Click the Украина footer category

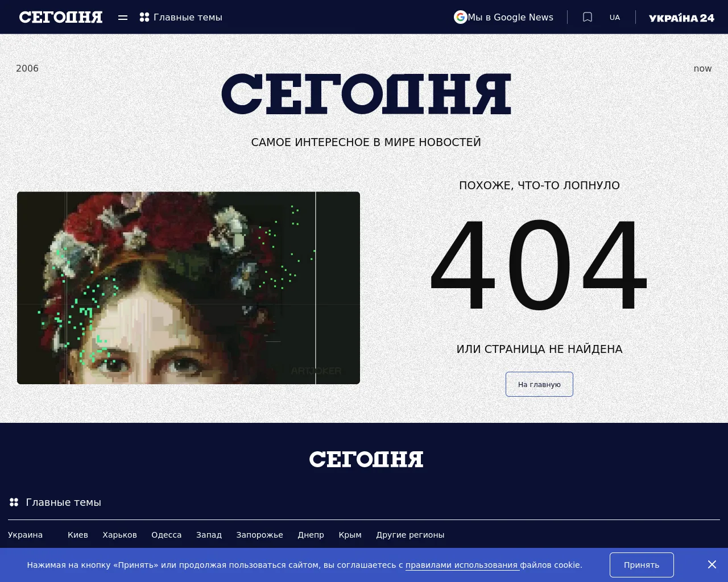[25, 535]
